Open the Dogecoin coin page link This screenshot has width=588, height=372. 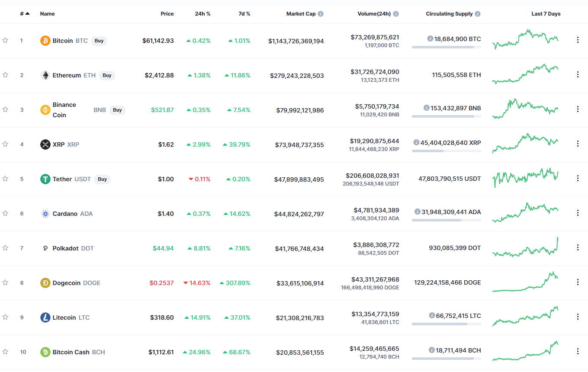tap(76, 283)
